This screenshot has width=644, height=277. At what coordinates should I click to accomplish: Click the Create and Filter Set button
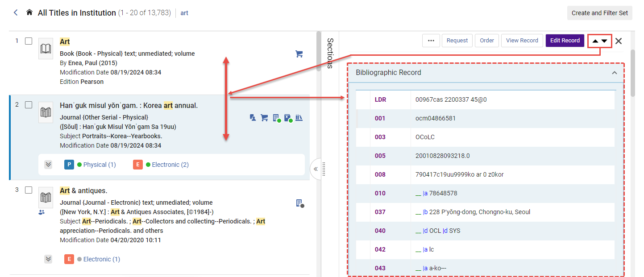(599, 13)
